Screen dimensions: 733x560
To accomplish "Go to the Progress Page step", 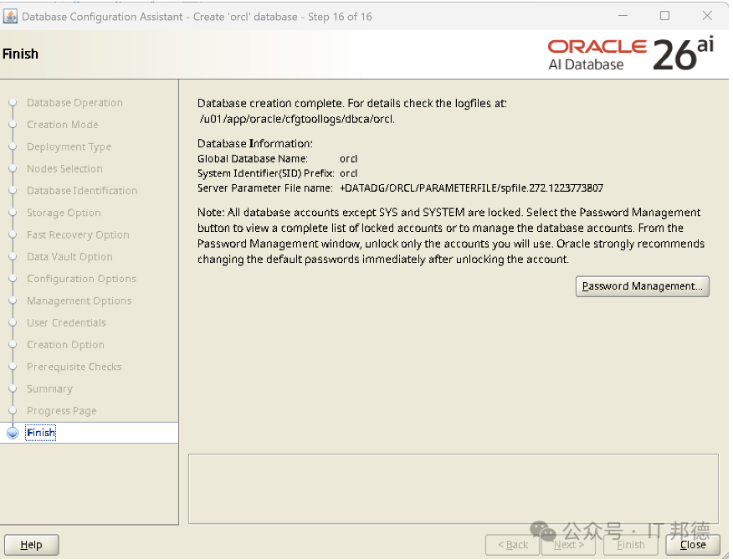I will click(62, 410).
